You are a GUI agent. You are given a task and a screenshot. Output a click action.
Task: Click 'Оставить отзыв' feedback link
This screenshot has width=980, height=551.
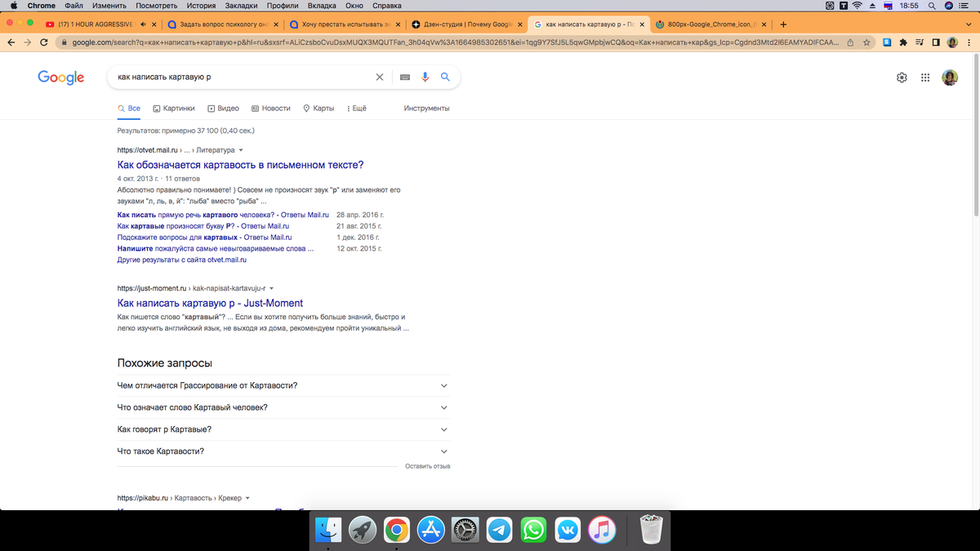(427, 466)
